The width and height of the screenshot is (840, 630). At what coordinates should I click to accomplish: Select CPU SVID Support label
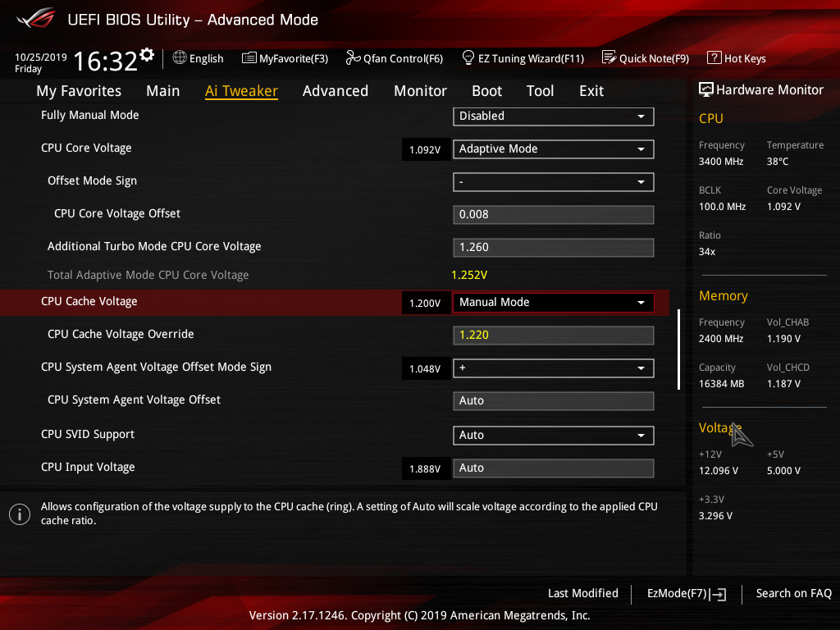[88, 434]
